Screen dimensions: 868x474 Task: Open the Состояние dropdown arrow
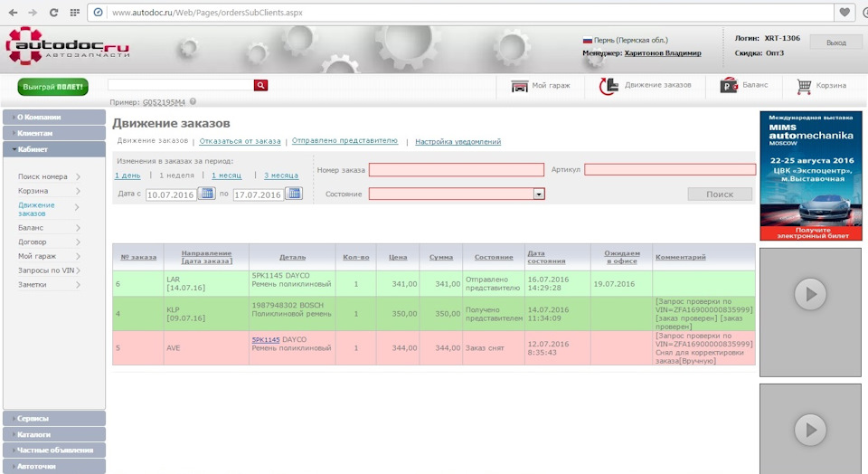539,194
